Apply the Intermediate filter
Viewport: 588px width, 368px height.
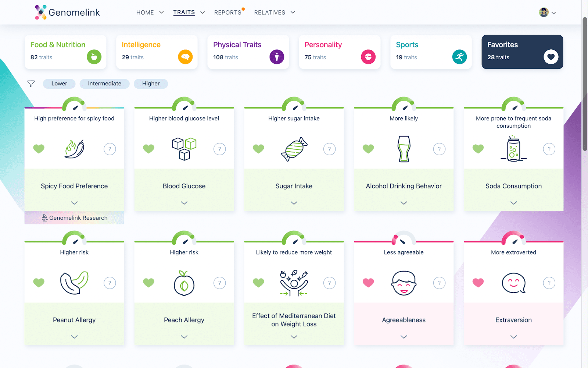coord(104,84)
